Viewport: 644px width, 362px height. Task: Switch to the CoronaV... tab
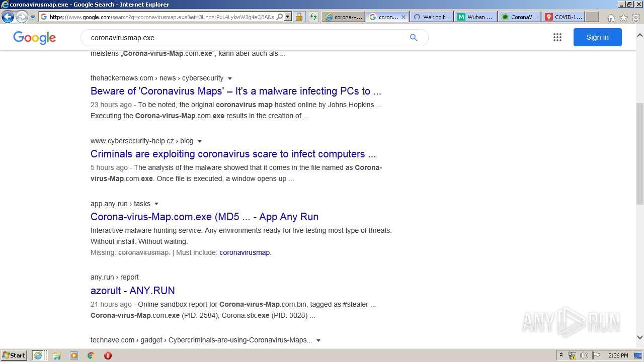tap(520, 17)
